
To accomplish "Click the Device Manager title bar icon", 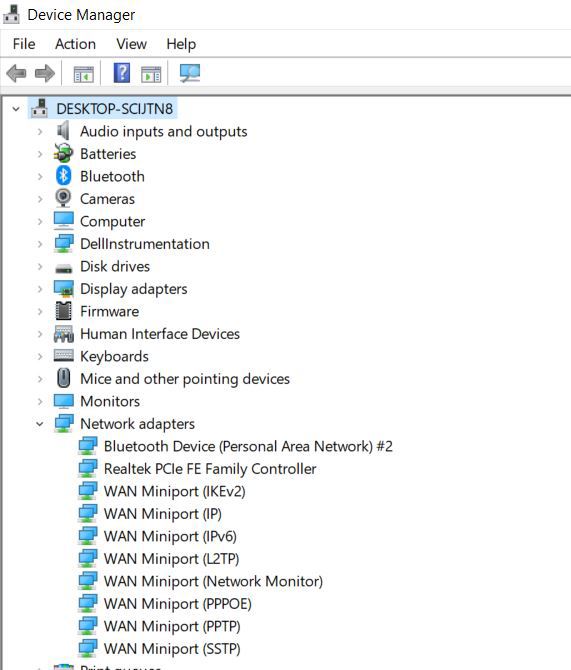I will (12, 15).
